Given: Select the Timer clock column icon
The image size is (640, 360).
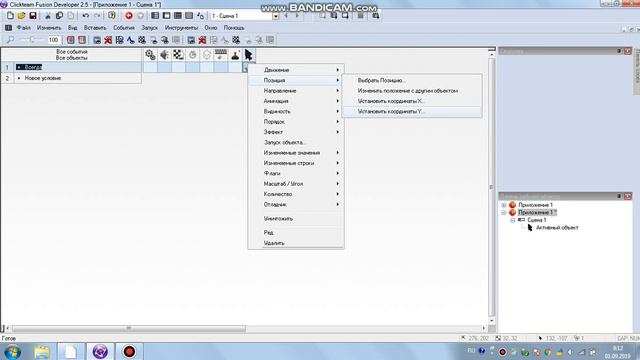Looking at the screenshot, I should (193, 55).
